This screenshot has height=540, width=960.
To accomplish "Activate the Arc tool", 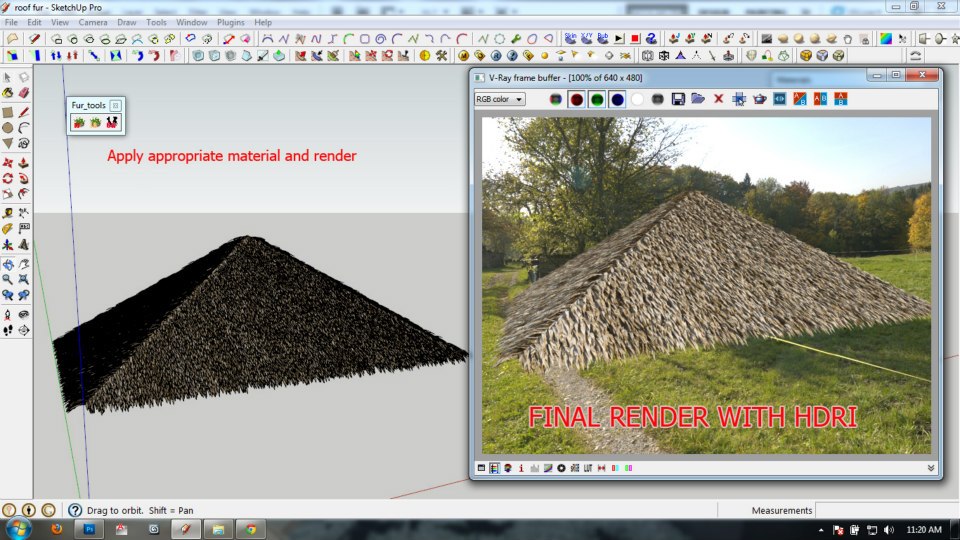I will [23, 128].
